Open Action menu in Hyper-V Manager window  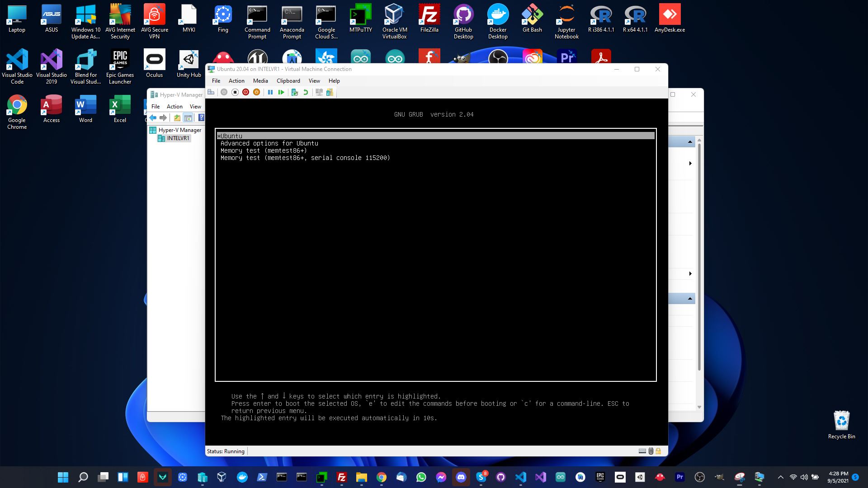[175, 107]
